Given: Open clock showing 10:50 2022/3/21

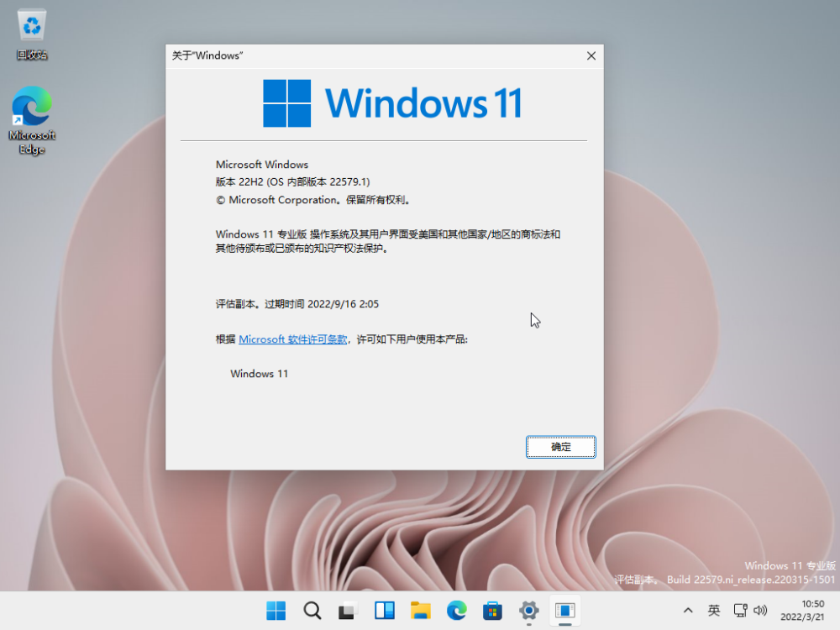Looking at the screenshot, I should click(802, 610).
